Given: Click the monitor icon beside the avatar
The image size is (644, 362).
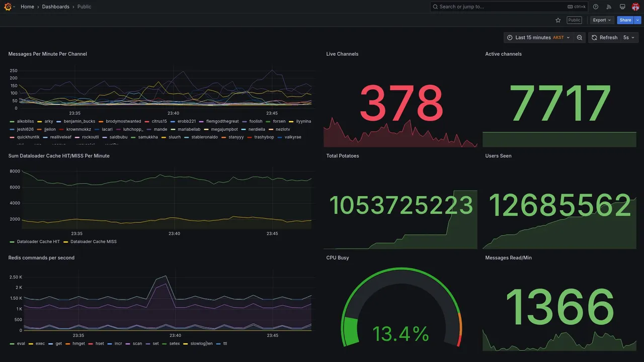Looking at the screenshot, I should point(622,7).
